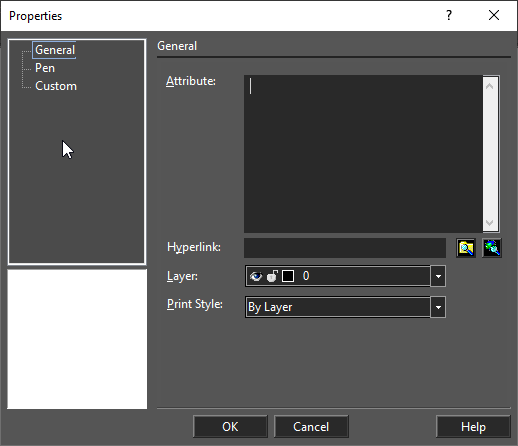Click inside the Attribute text area
The width and height of the screenshot is (518, 446).
[363, 154]
